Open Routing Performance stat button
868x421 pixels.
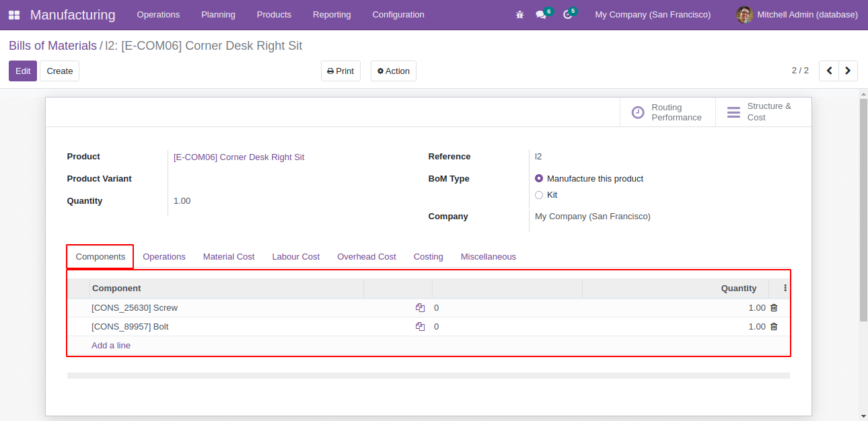667,112
